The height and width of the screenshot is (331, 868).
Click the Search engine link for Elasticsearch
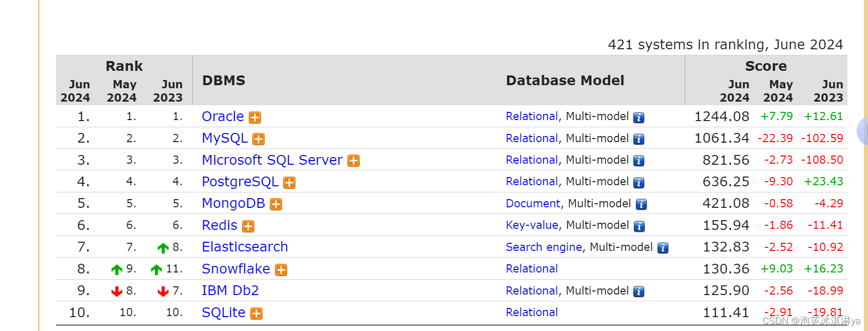544,247
